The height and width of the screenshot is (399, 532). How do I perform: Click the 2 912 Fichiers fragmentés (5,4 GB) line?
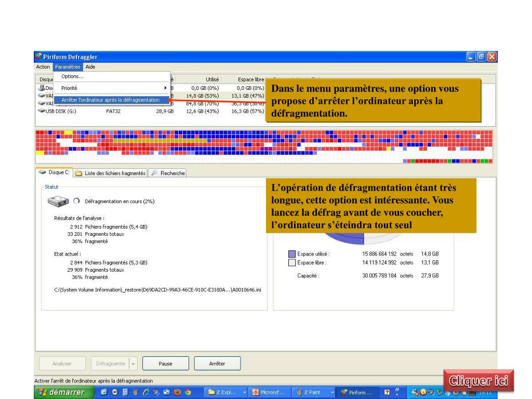click(109, 227)
